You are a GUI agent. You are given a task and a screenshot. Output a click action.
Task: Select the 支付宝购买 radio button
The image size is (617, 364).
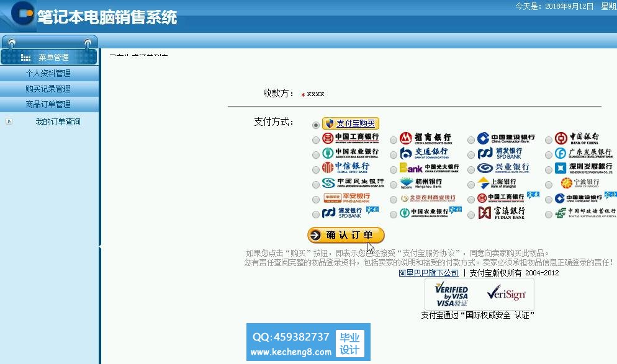315,125
